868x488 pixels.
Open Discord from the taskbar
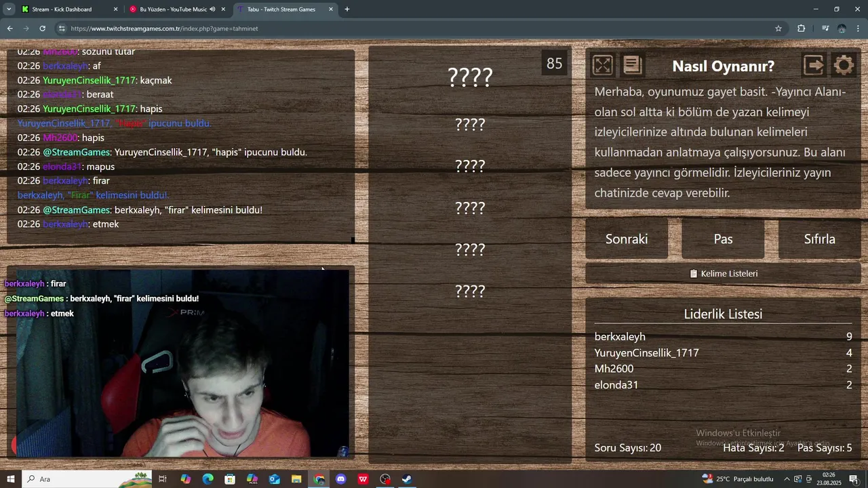(x=340, y=479)
